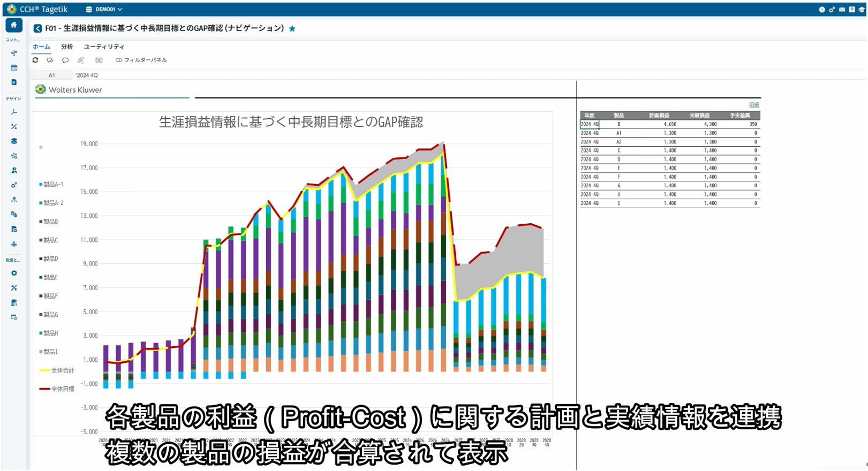This screenshot has width=868, height=471.
Task: Open the ユーティリティ tab
Action: [104, 47]
